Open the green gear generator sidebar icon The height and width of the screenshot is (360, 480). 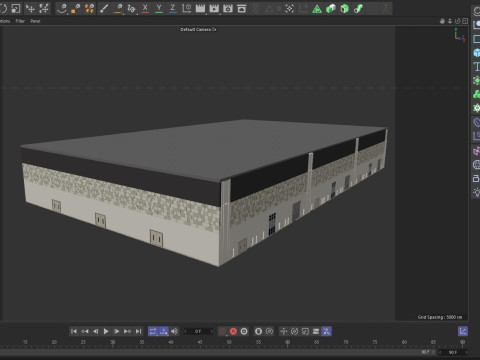(477, 80)
